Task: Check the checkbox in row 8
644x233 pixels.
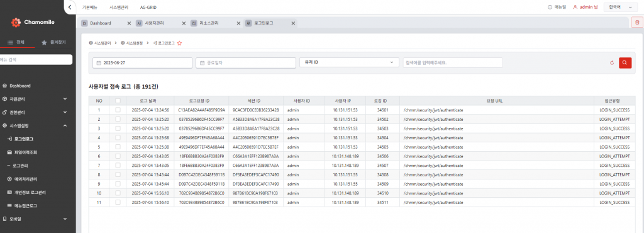Action: [118, 174]
